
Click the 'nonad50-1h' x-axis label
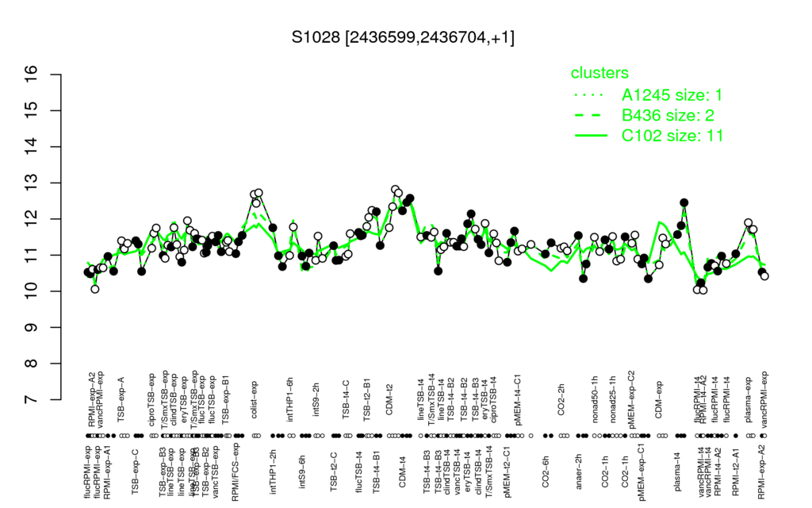(x=595, y=401)
